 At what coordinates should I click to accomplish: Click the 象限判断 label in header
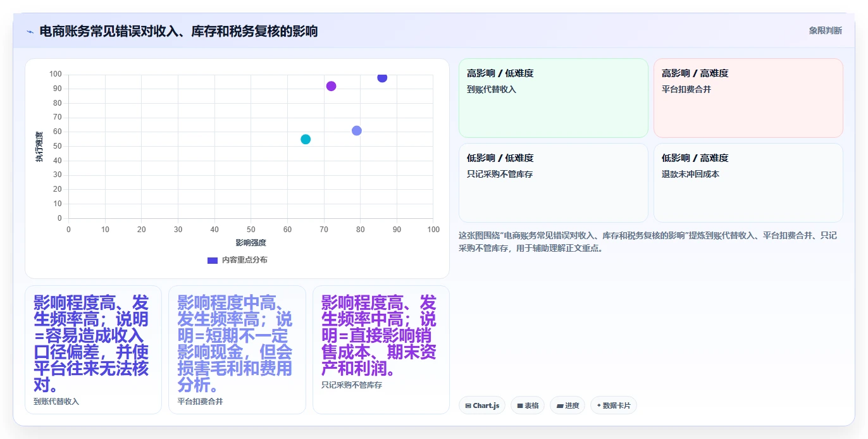pyautogui.click(x=825, y=30)
